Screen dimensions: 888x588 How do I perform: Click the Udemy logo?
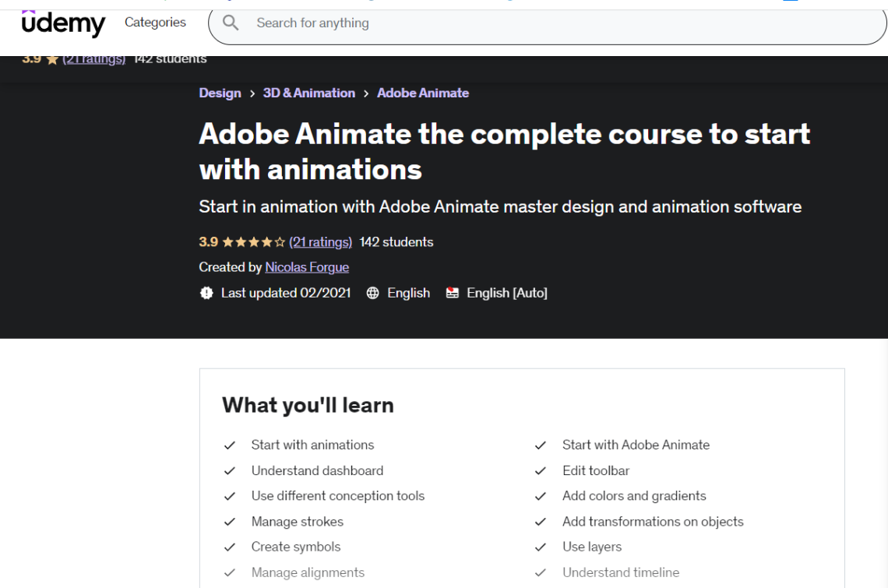coord(64,24)
